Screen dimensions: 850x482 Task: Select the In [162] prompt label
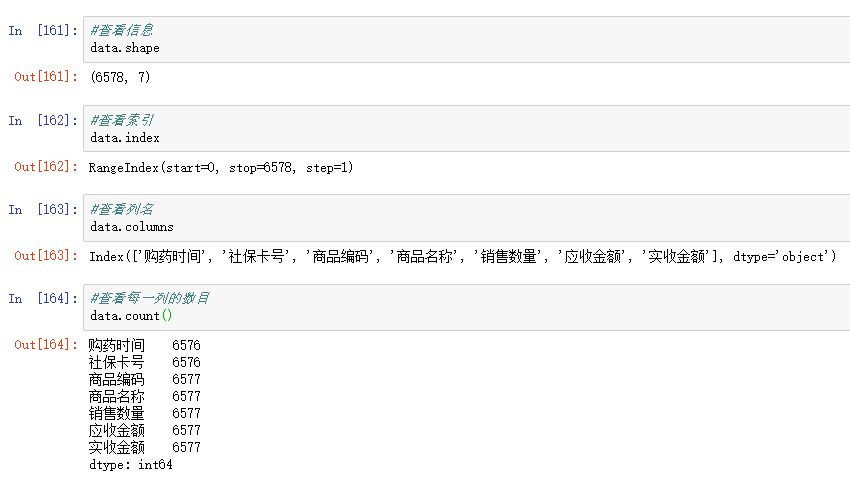43,120
